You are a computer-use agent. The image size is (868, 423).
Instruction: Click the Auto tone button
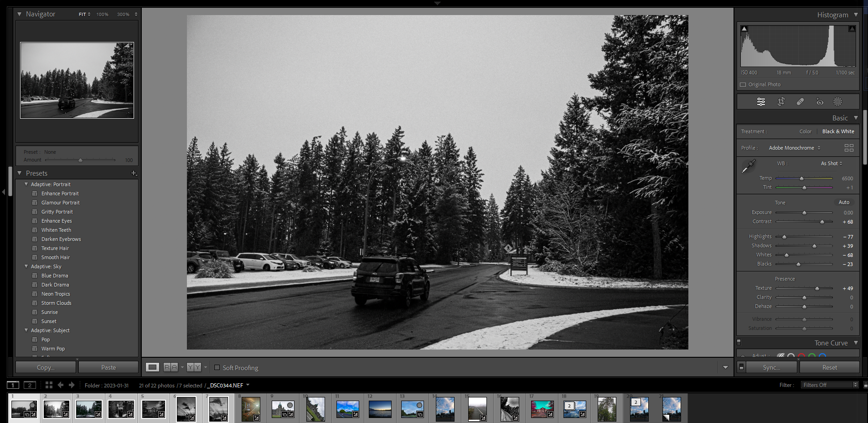coord(844,202)
